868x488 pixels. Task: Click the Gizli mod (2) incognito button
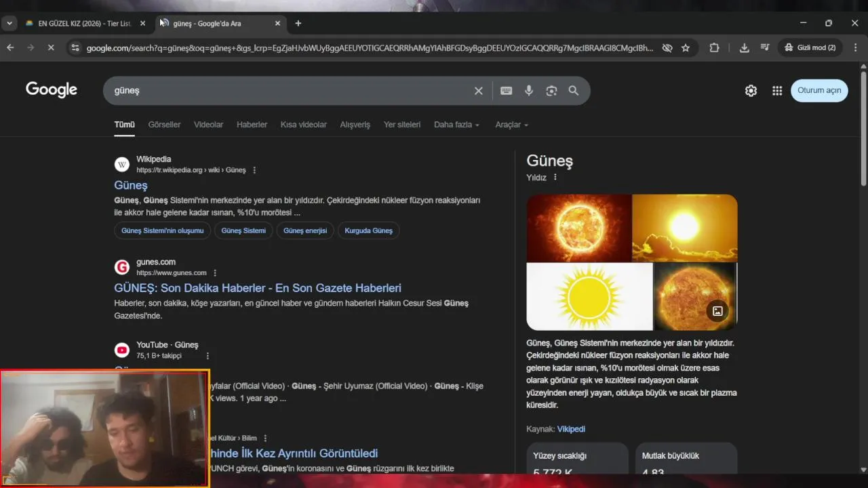coord(810,48)
